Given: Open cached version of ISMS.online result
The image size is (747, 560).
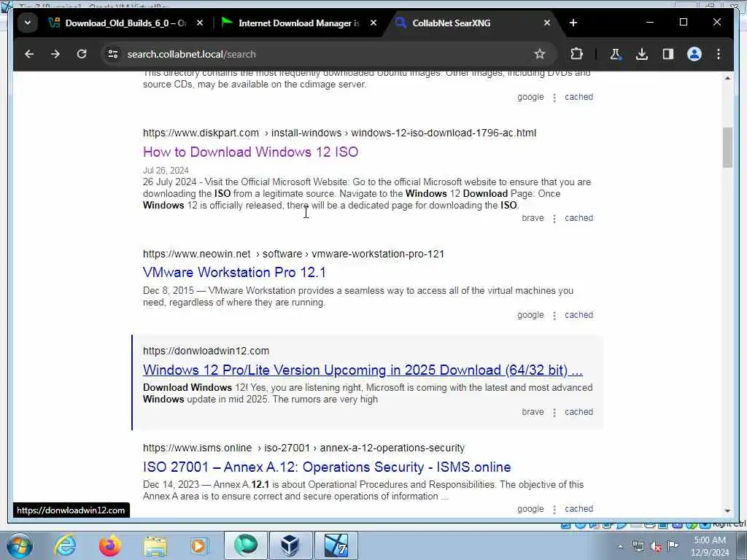Looking at the screenshot, I should click(x=578, y=509).
